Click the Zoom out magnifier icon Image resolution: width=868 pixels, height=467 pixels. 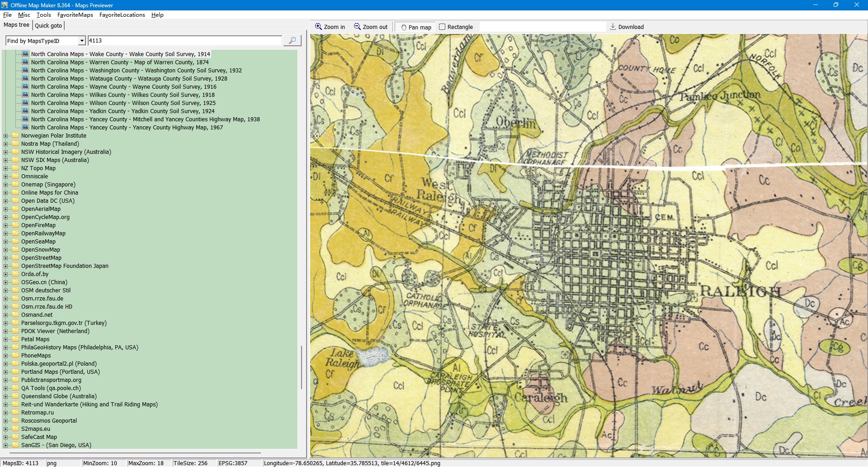coord(357,27)
